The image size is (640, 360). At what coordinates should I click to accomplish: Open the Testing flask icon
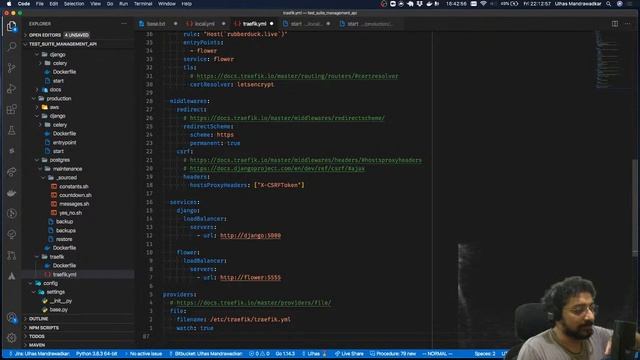(x=11, y=130)
